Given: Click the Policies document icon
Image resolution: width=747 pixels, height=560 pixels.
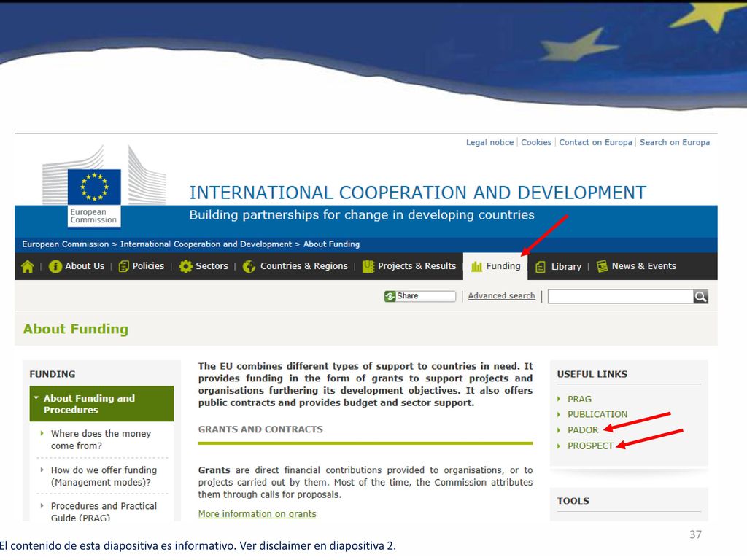Looking at the screenshot, I should point(123,267).
